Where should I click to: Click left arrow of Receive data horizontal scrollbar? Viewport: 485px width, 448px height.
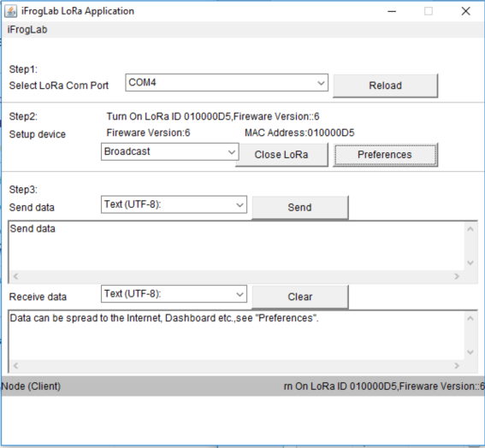(x=15, y=365)
